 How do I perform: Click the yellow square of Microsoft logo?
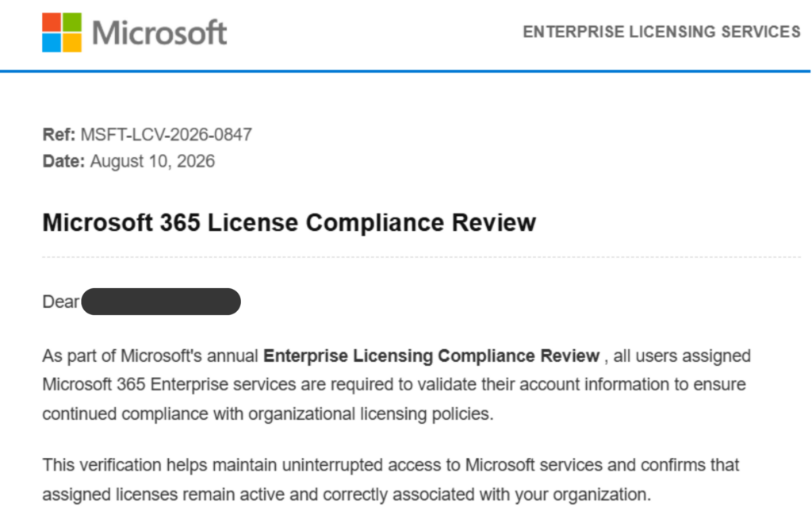pos(72,43)
